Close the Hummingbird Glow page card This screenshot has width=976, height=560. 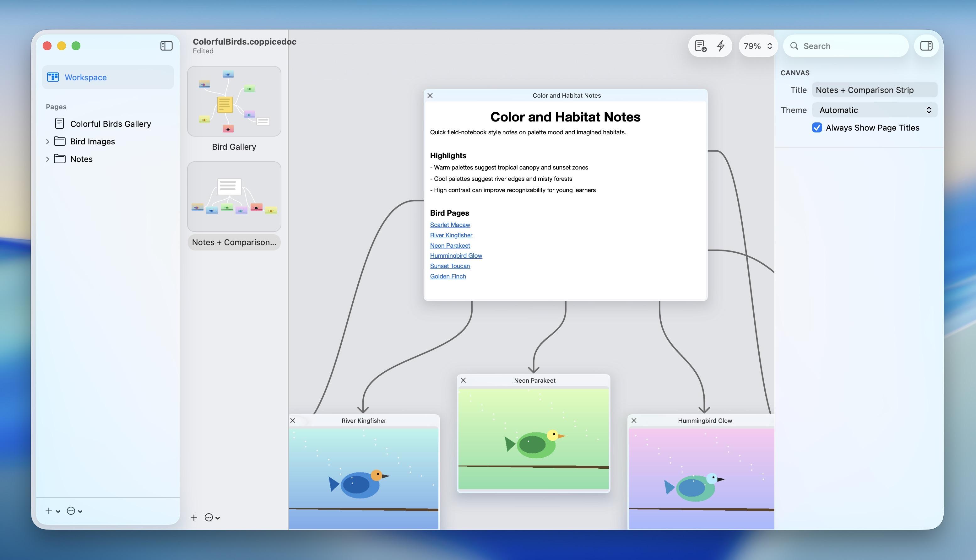(x=634, y=421)
